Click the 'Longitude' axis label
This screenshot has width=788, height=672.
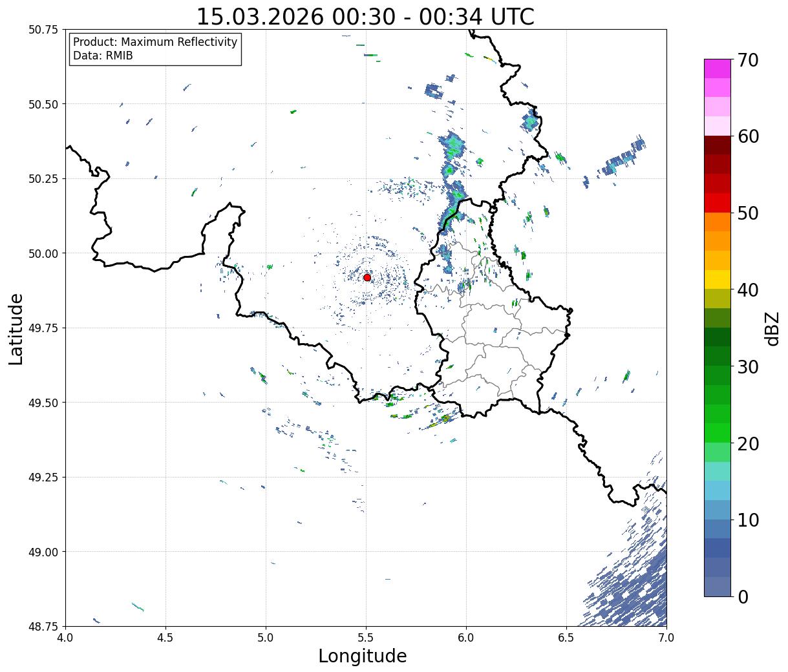pos(363,656)
